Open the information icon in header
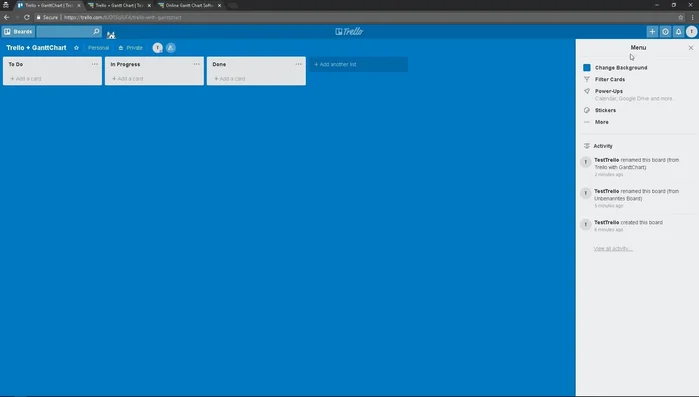 665,32
